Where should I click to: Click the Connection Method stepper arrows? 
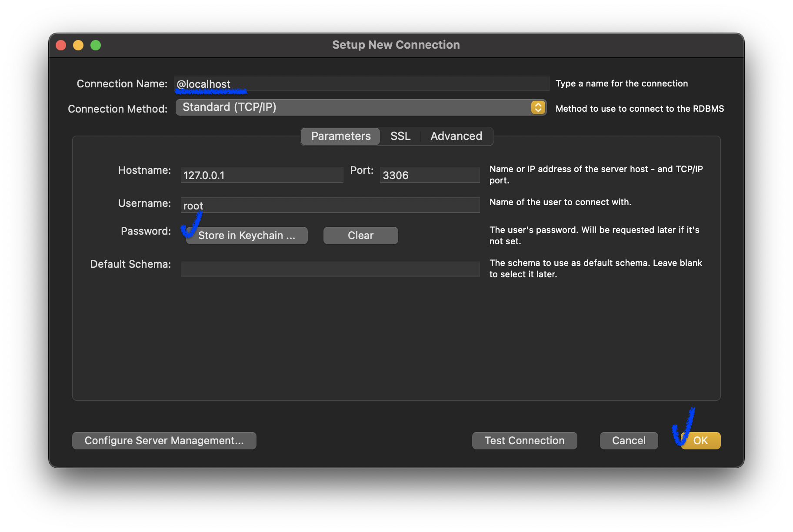pos(538,107)
